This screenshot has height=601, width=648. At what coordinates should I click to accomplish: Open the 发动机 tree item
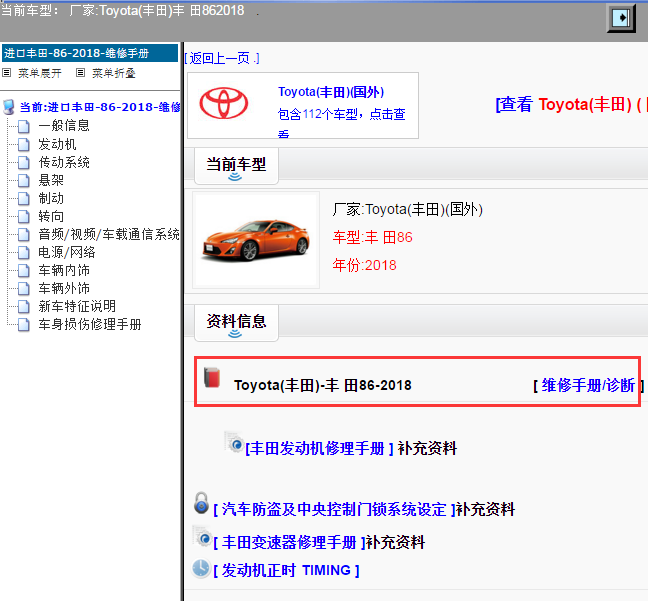[x=57, y=144]
